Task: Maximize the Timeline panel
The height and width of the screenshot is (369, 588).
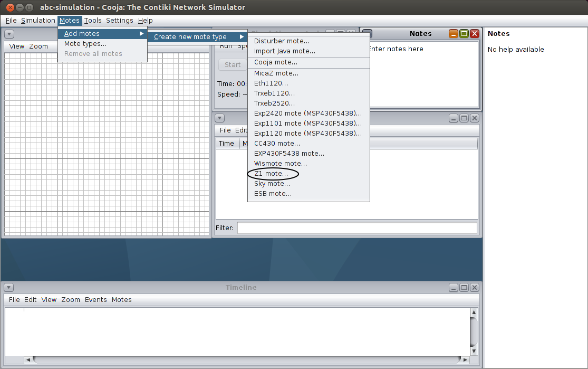Action: [x=464, y=288]
